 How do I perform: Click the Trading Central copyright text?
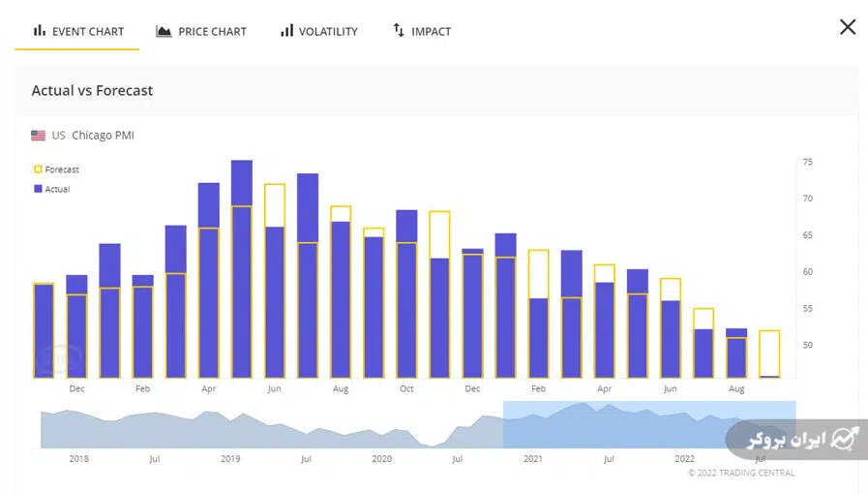[741, 473]
